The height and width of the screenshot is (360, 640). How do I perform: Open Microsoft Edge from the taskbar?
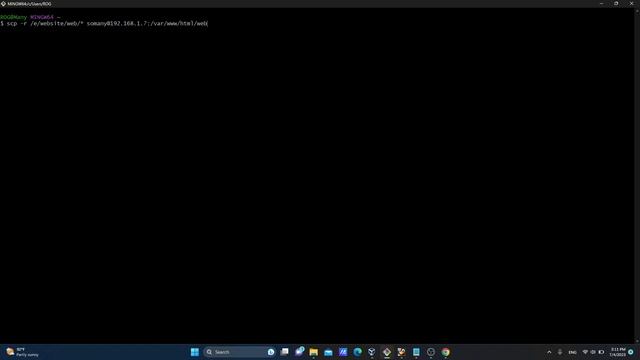tap(358, 352)
